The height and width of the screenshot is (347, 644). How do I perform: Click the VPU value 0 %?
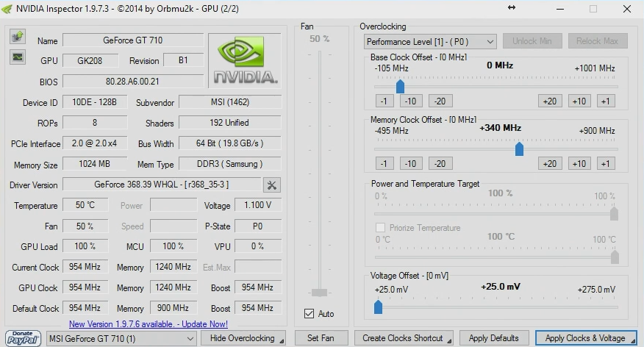tap(258, 246)
